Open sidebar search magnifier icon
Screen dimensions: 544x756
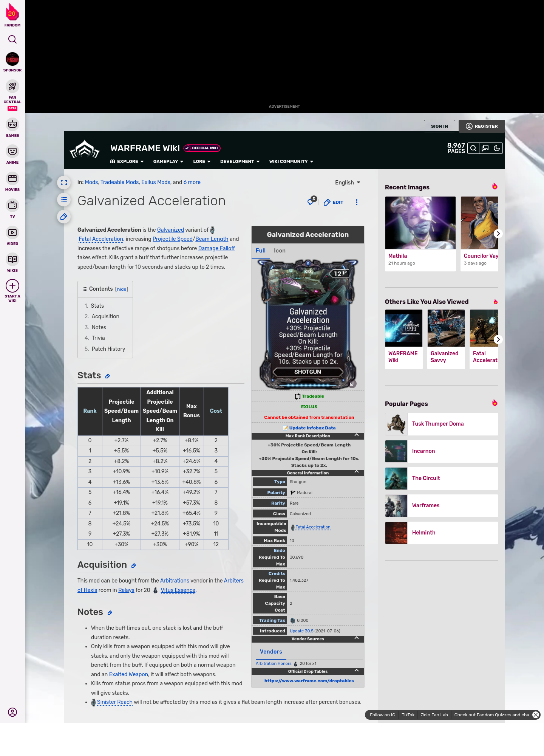[12, 39]
